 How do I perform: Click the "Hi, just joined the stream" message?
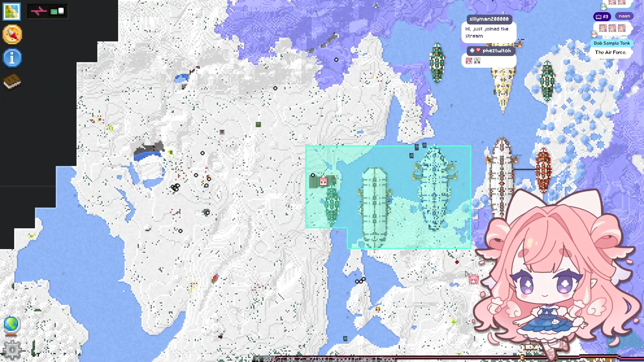point(487,33)
